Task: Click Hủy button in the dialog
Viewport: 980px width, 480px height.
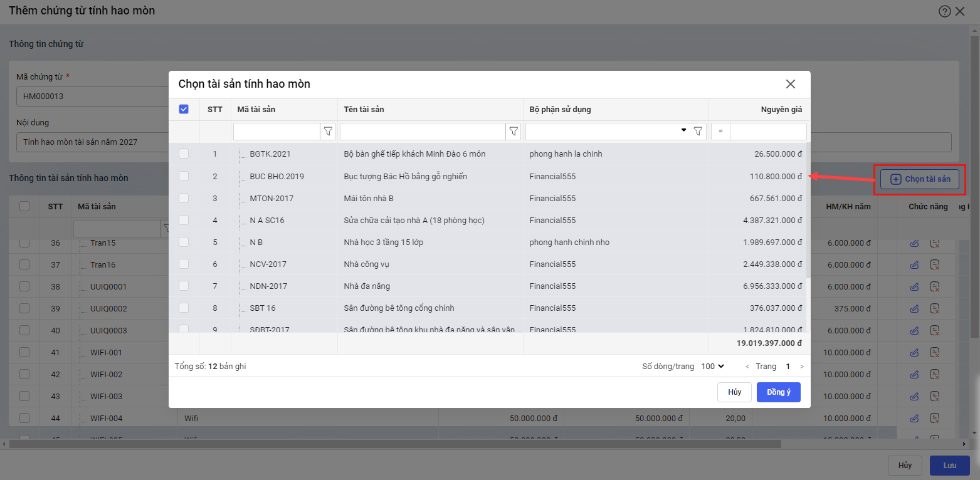Action: (x=734, y=392)
